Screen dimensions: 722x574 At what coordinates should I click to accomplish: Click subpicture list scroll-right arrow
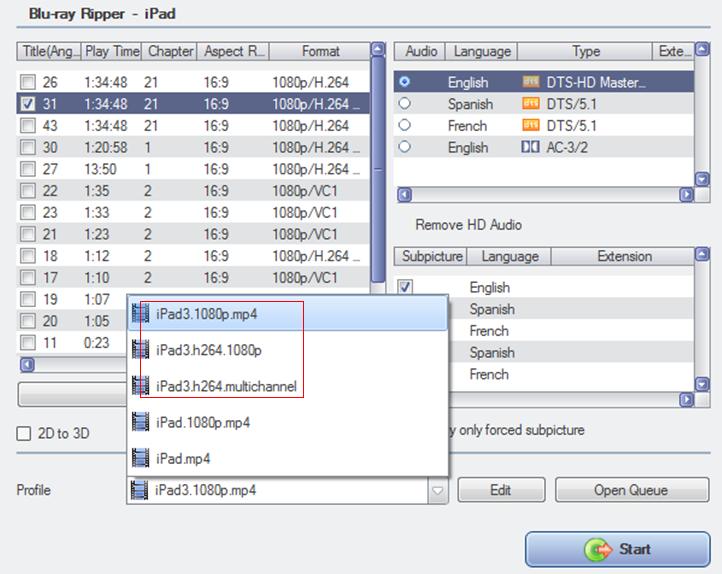(x=687, y=400)
